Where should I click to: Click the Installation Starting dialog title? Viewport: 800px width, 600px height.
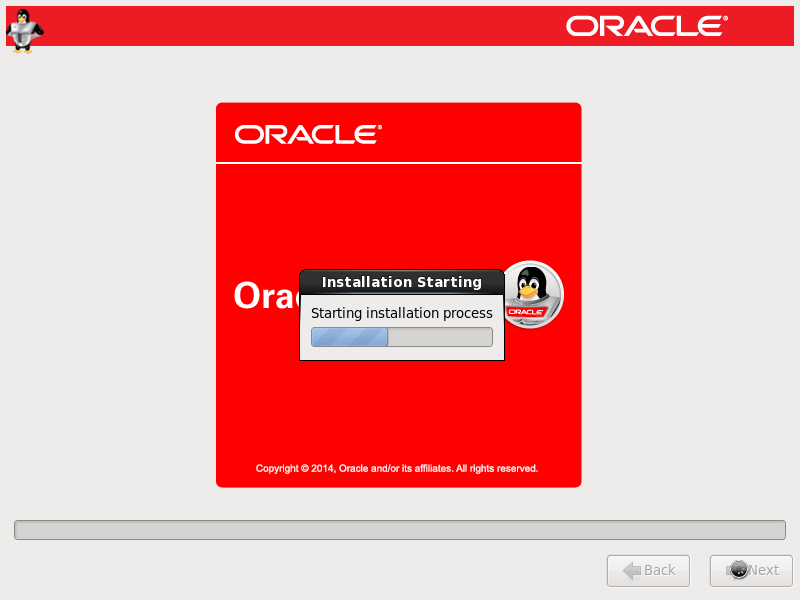point(402,282)
